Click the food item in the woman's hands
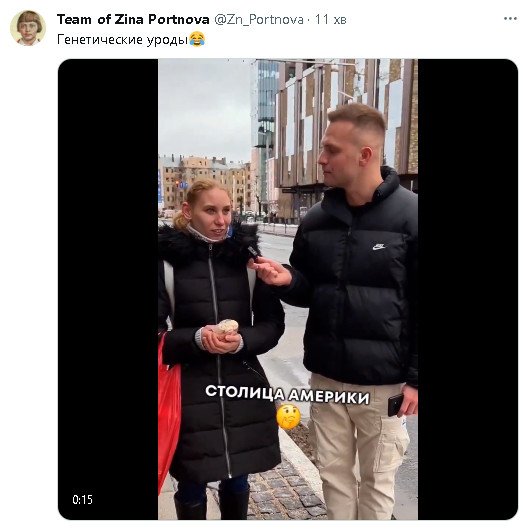This screenshot has width=523, height=530. pyautogui.click(x=227, y=327)
